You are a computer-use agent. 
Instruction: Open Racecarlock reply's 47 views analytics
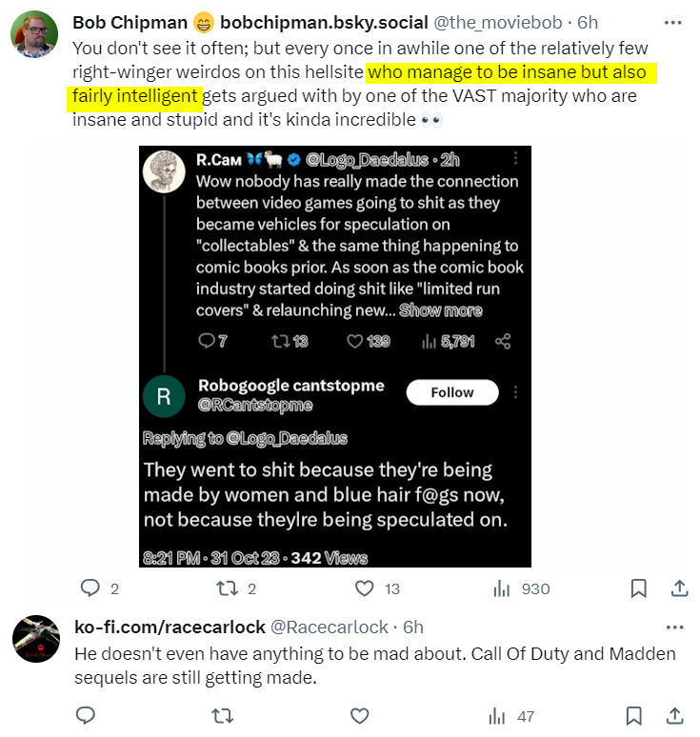(514, 716)
